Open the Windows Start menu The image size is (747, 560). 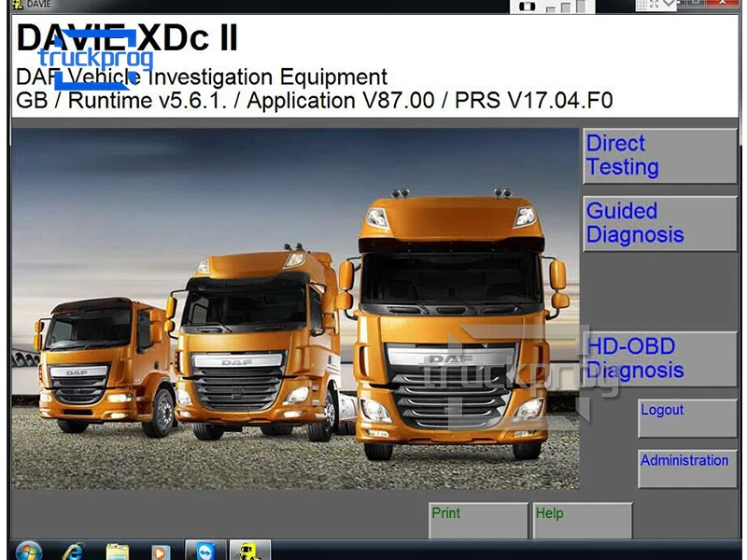pyautogui.click(x=29, y=552)
